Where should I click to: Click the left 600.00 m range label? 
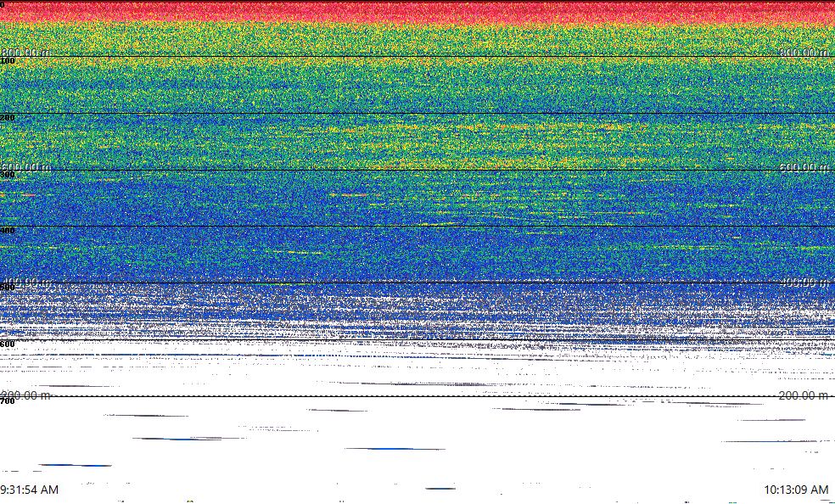coord(25,167)
